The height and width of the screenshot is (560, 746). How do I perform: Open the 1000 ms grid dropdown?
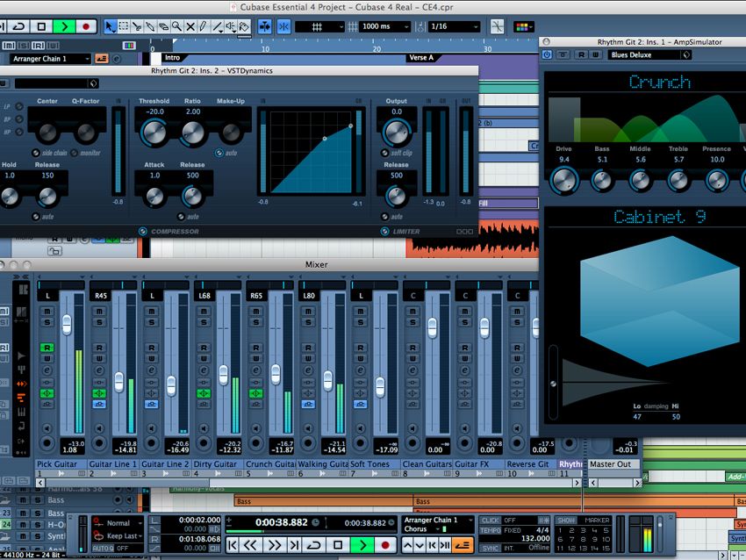point(384,26)
